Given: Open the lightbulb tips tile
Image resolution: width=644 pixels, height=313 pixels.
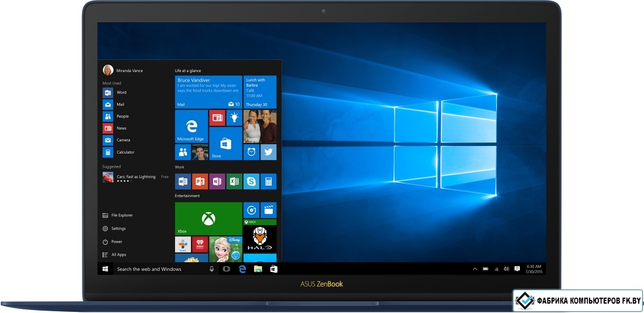Looking at the screenshot, I should tap(234, 118).
